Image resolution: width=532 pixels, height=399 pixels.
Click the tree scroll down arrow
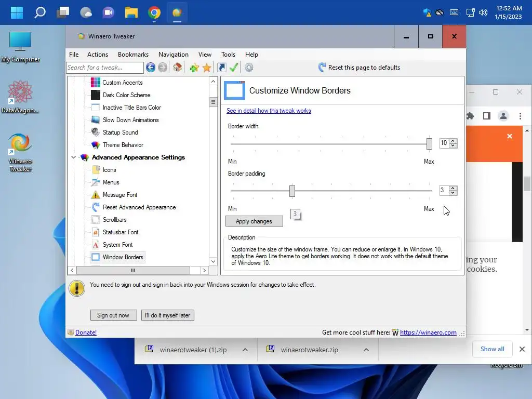pyautogui.click(x=213, y=262)
